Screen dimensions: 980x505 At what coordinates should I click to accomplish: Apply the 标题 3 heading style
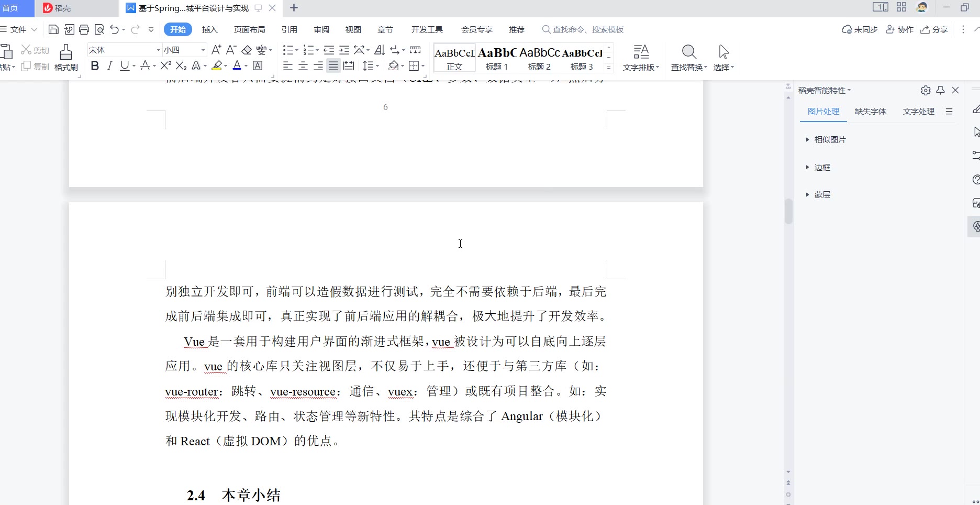[582, 58]
